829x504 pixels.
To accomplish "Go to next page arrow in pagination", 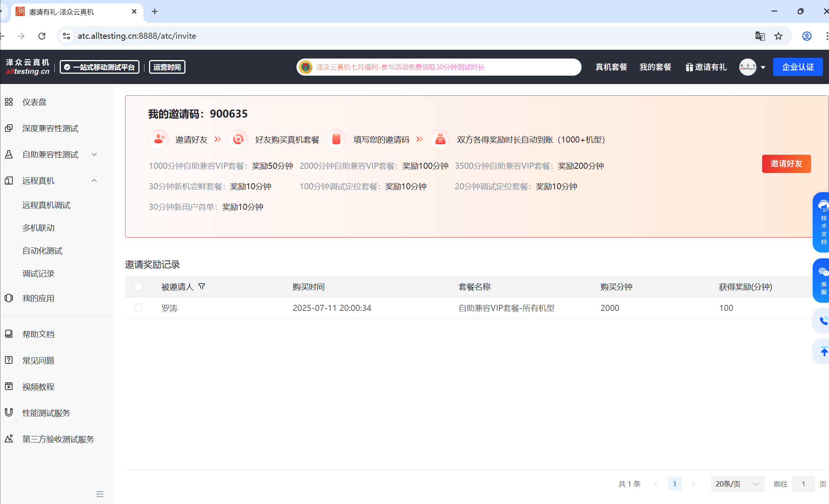I will point(693,484).
